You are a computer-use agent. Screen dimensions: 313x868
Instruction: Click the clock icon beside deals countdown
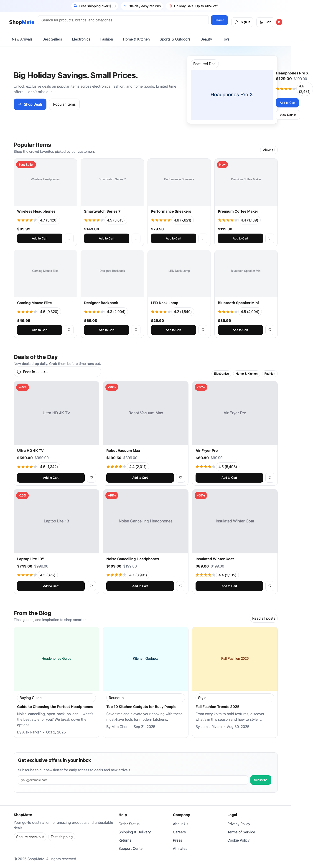[x=19, y=372]
